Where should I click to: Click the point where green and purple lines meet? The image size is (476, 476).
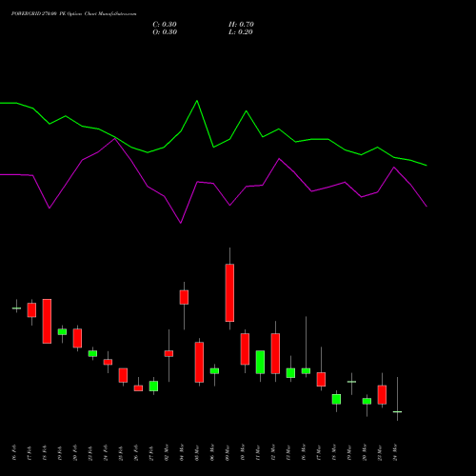point(115,138)
